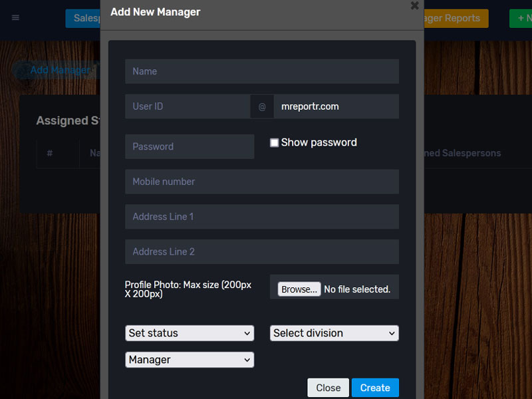The image size is (532, 399).
Task: Focus the User ID text field
Action: tap(188, 106)
